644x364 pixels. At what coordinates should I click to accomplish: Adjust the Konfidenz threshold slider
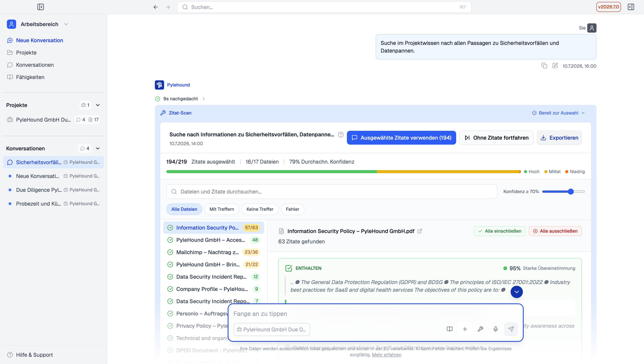571,192
